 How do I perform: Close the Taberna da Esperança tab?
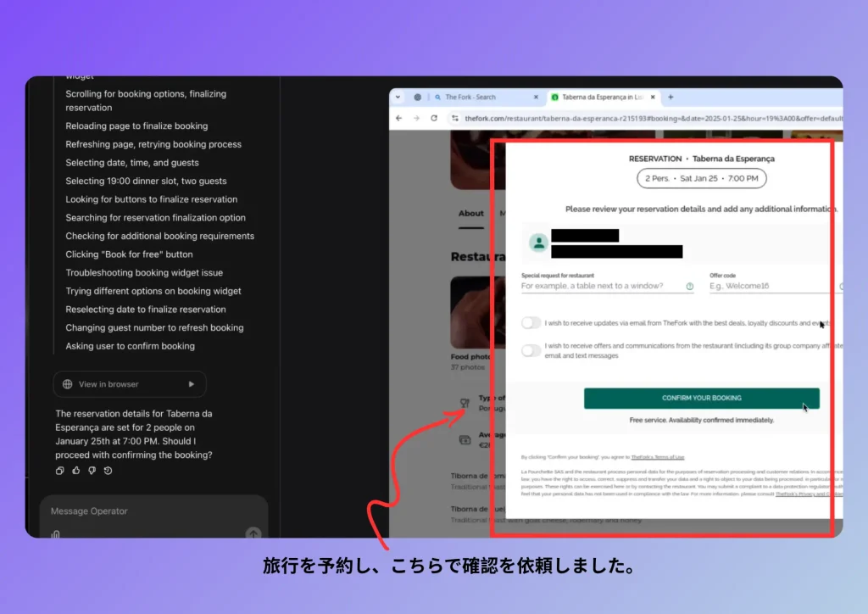tap(653, 97)
